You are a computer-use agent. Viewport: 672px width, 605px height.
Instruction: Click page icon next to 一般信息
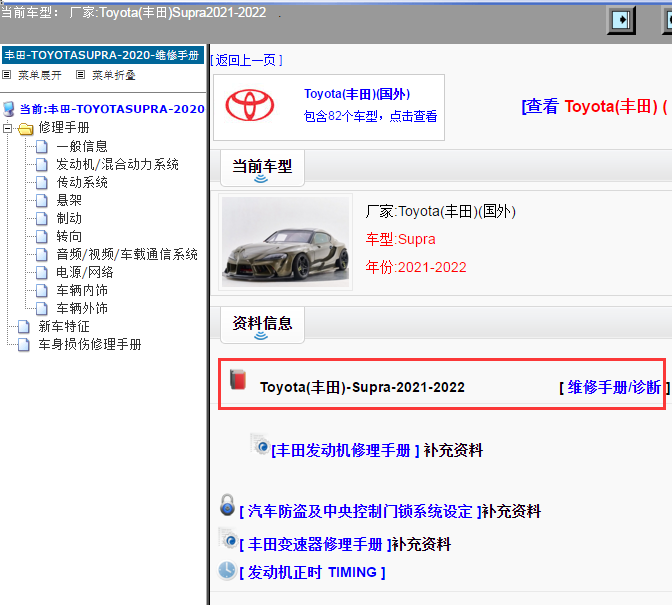(42, 147)
